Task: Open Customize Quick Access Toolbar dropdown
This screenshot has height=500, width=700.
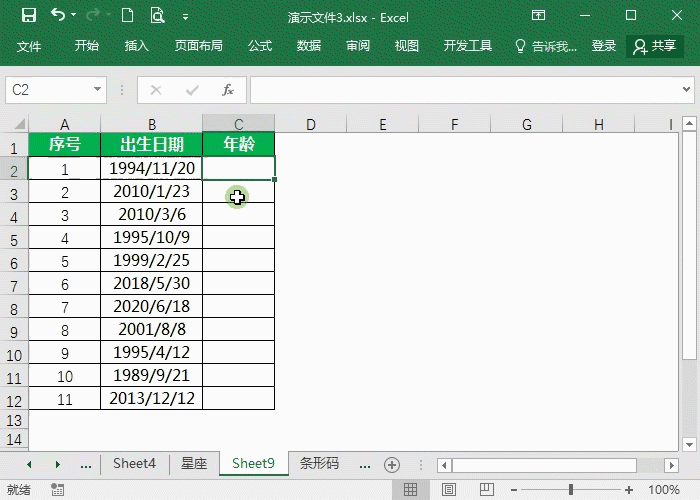Action: [185, 17]
